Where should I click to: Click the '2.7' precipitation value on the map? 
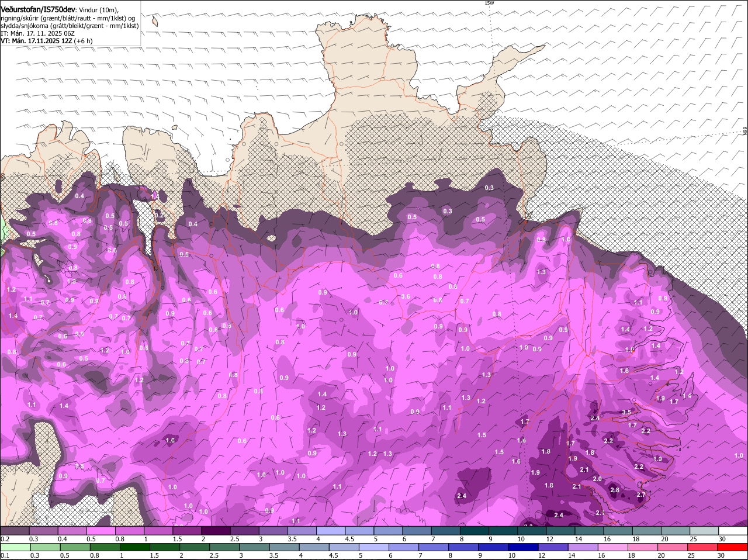tap(641, 495)
